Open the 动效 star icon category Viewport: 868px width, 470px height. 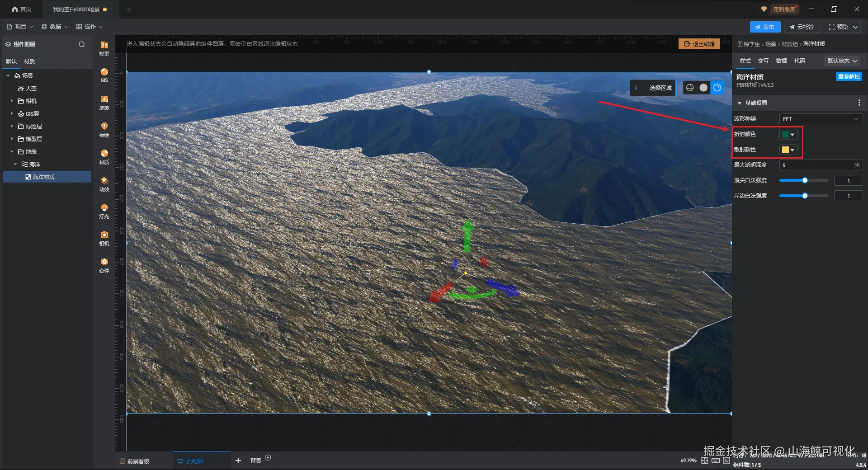(104, 183)
